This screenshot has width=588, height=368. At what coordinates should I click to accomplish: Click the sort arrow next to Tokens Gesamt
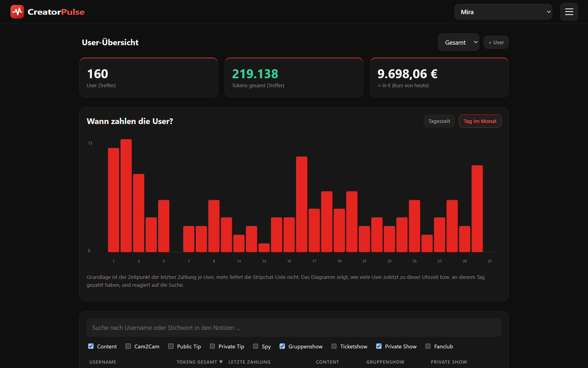pos(221,362)
